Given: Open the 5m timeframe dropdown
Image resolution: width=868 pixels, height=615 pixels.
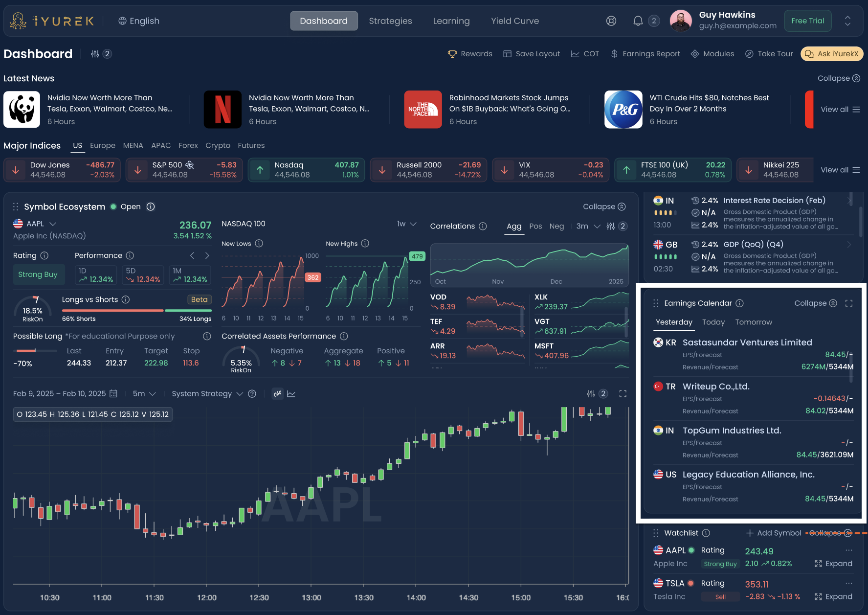Looking at the screenshot, I should [x=144, y=393].
